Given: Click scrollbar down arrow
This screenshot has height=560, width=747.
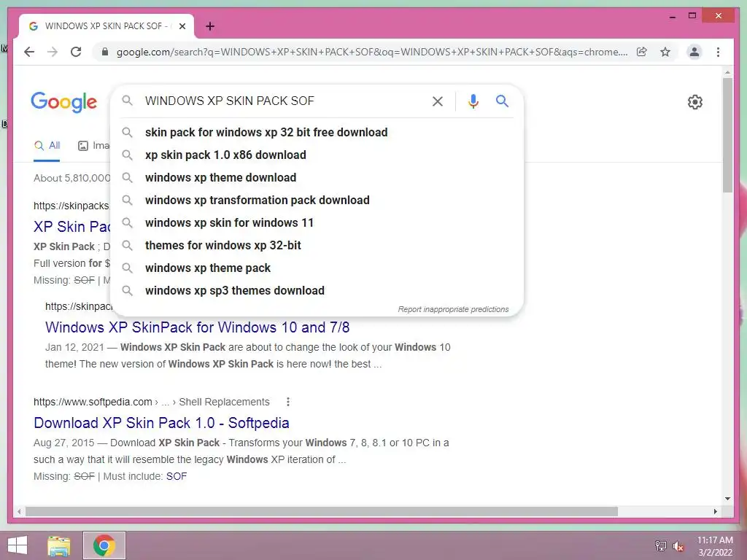Looking at the screenshot, I should point(727,499).
